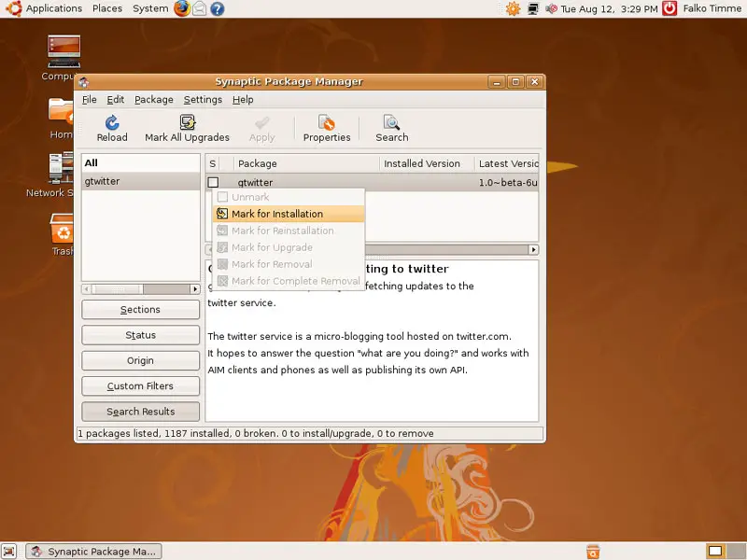Image resolution: width=747 pixels, height=560 pixels.
Task: Open the Search tool in toolbar
Action: [391, 123]
